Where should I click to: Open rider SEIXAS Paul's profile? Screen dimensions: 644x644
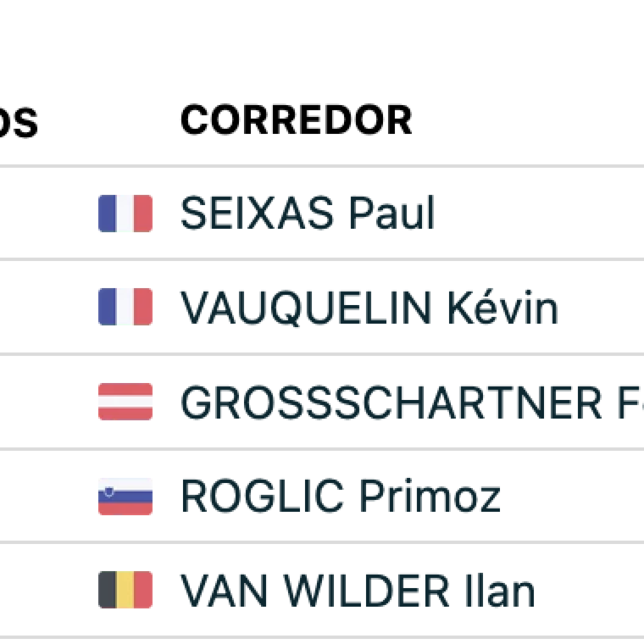click(307, 213)
